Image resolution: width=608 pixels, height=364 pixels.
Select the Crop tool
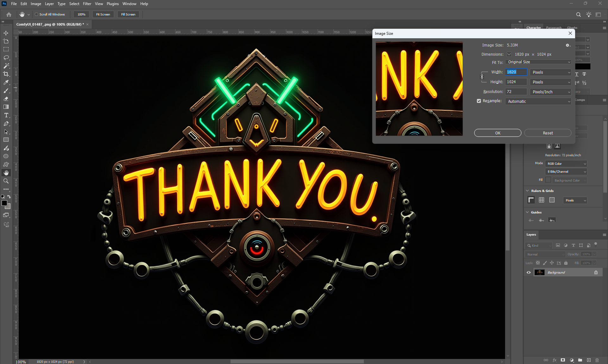[x=6, y=74]
